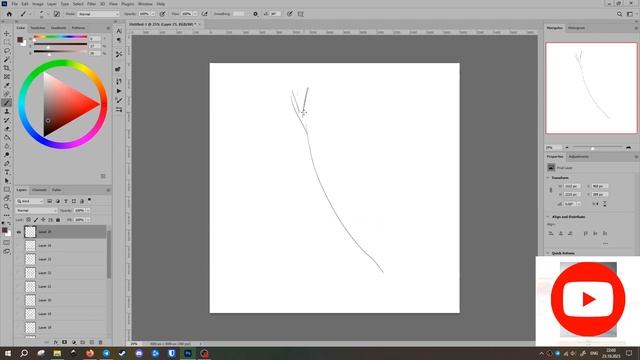
Task: Open the layer blending mode dropdown
Action: [x=36, y=211]
